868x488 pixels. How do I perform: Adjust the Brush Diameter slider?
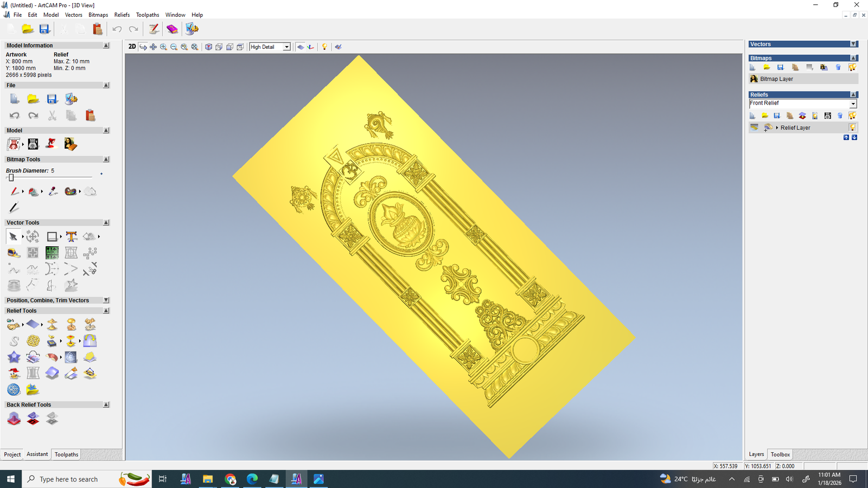[11, 178]
